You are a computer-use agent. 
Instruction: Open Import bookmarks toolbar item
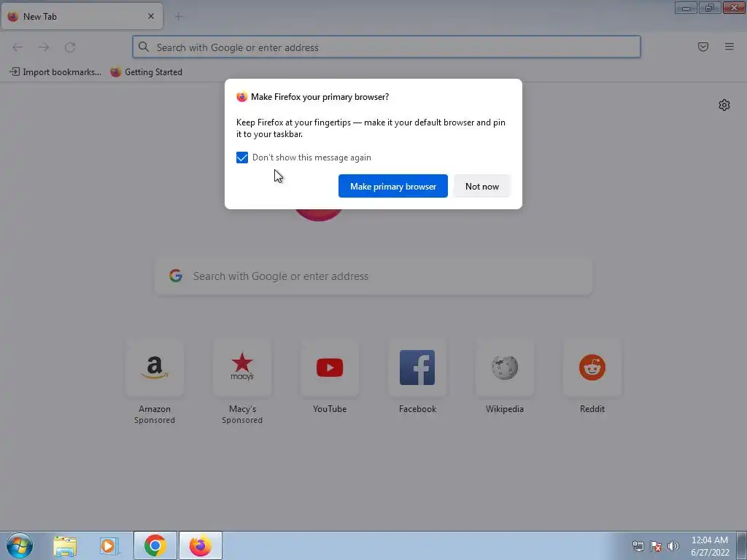tap(55, 72)
